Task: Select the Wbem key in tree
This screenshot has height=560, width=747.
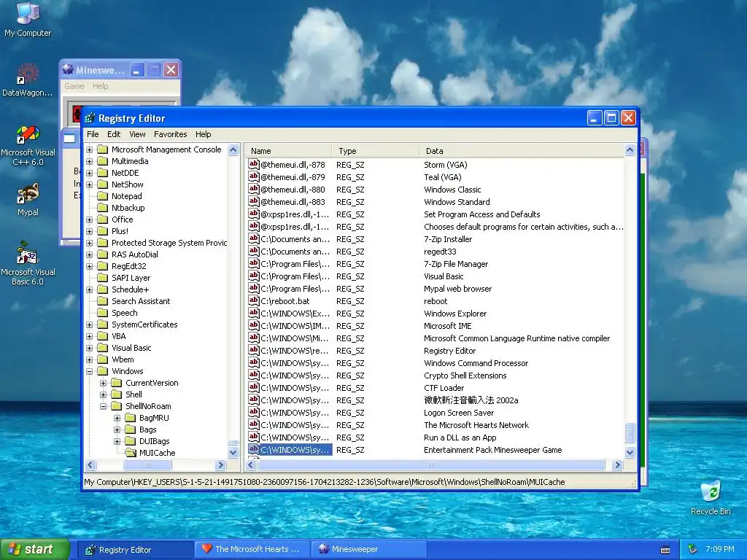Action: [123, 359]
